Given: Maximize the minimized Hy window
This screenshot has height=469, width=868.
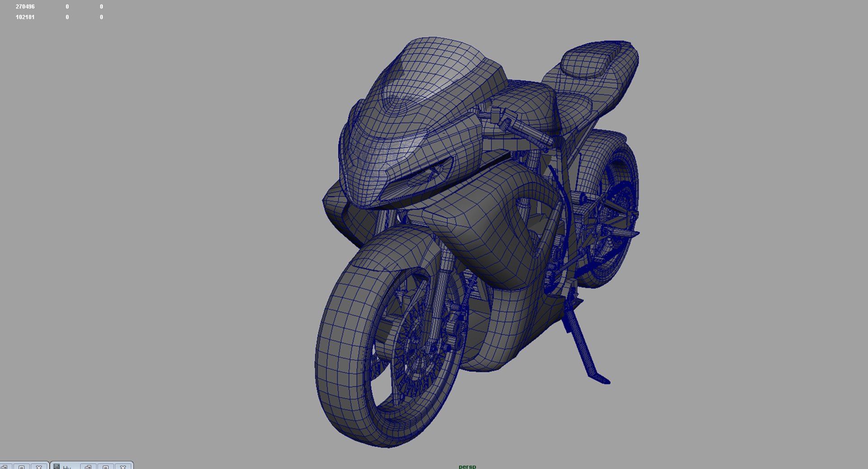Looking at the screenshot, I should click(x=105, y=467).
